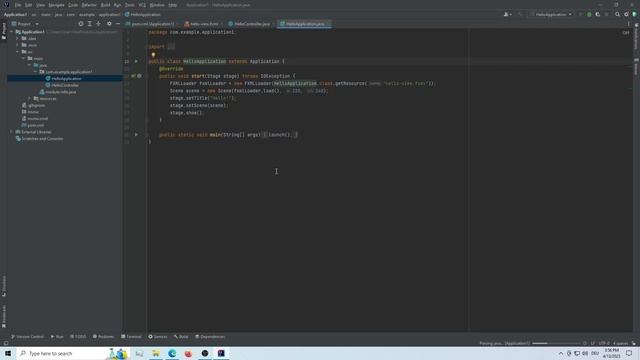Open File Explorer from taskbar
Viewport: 640px width, 360px height.
tap(156, 353)
